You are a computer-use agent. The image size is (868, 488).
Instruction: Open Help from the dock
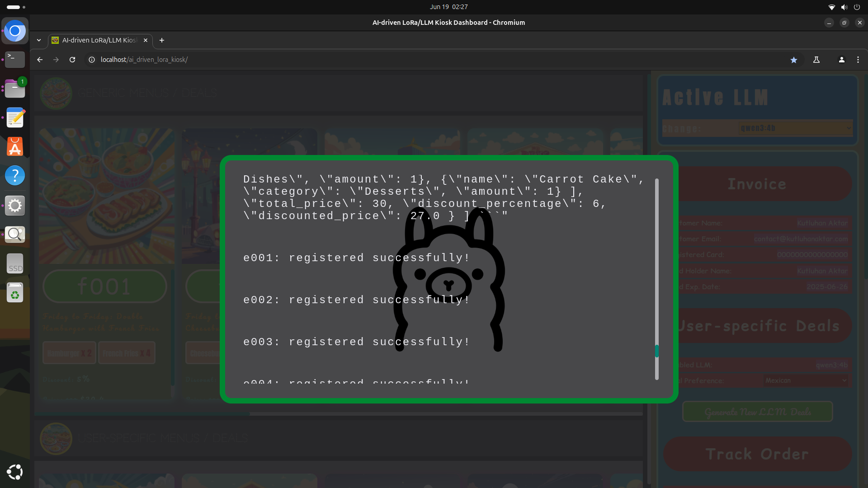pos(15,175)
